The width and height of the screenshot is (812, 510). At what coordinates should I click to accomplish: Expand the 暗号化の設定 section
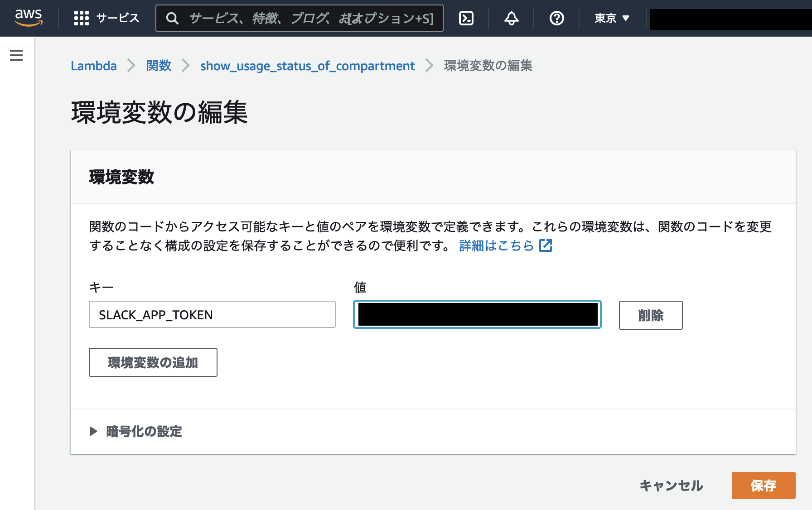93,431
